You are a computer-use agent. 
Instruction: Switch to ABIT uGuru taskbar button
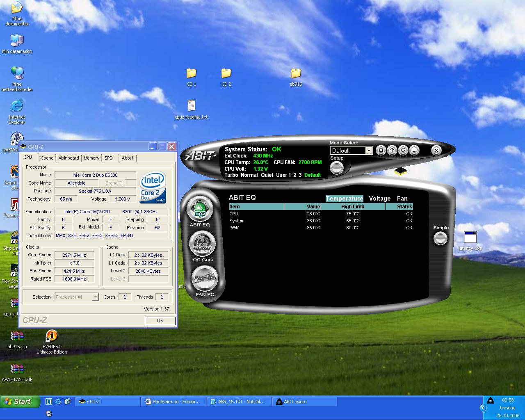click(305, 402)
